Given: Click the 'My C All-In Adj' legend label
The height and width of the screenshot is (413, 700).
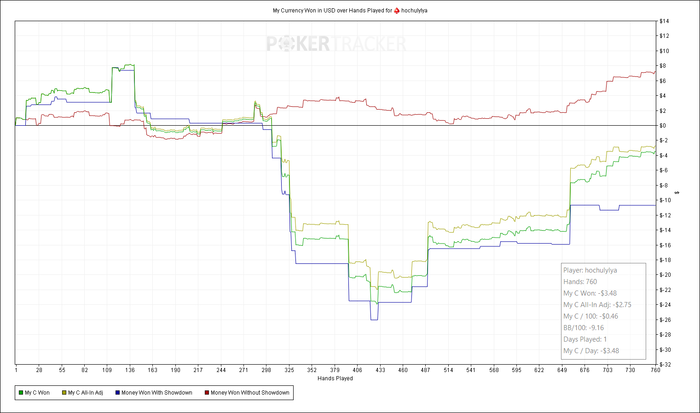Looking at the screenshot, I should coord(85,392).
